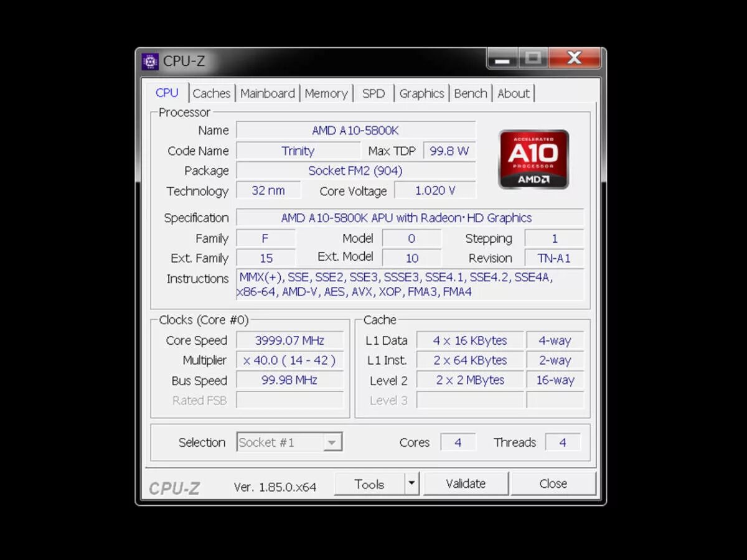This screenshot has width=747, height=560.
Task: Click the L1 Data associativity 4-way
Action: point(555,340)
